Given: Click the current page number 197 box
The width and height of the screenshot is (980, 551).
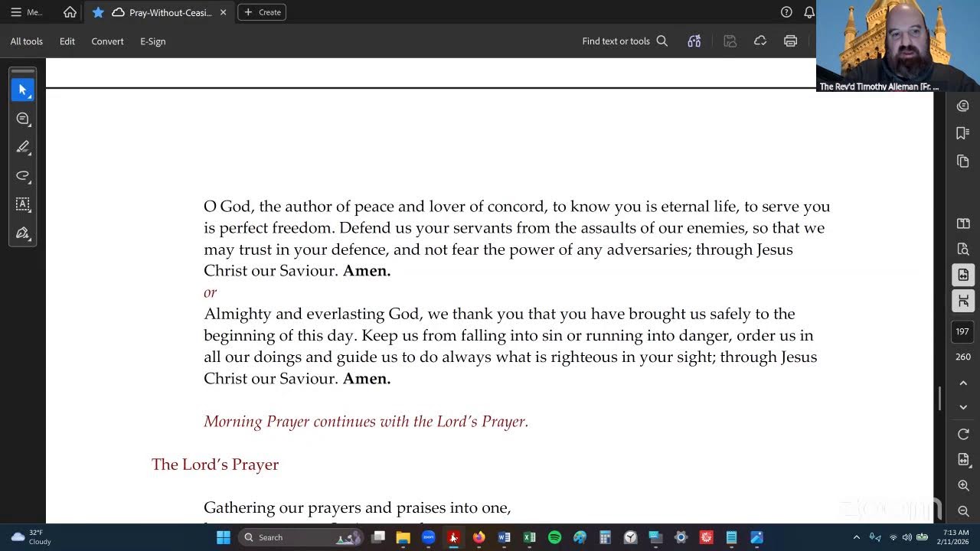Looking at the screenshot, I should [962, 331].
